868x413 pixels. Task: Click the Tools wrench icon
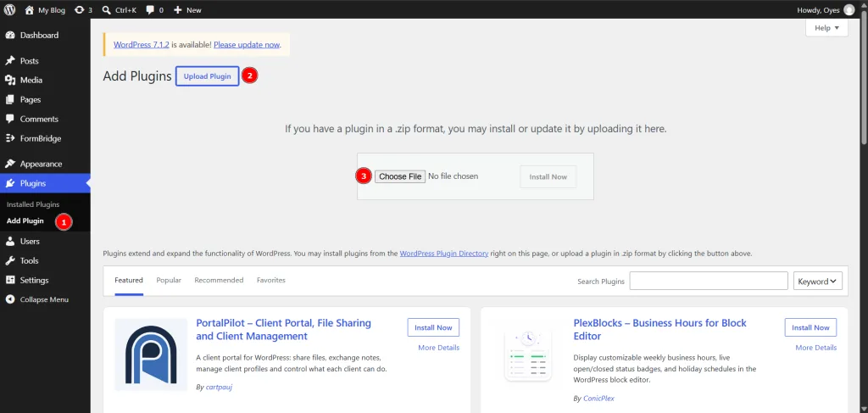coord(10,260)
